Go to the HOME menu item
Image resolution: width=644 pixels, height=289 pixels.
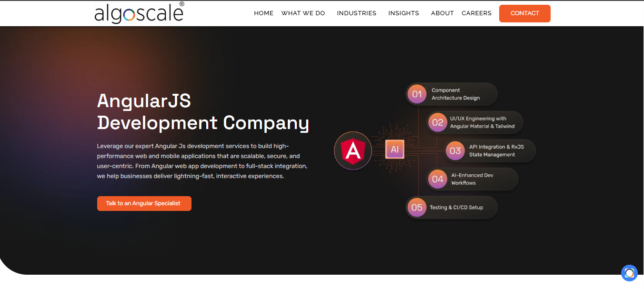(x=264, y=13)
